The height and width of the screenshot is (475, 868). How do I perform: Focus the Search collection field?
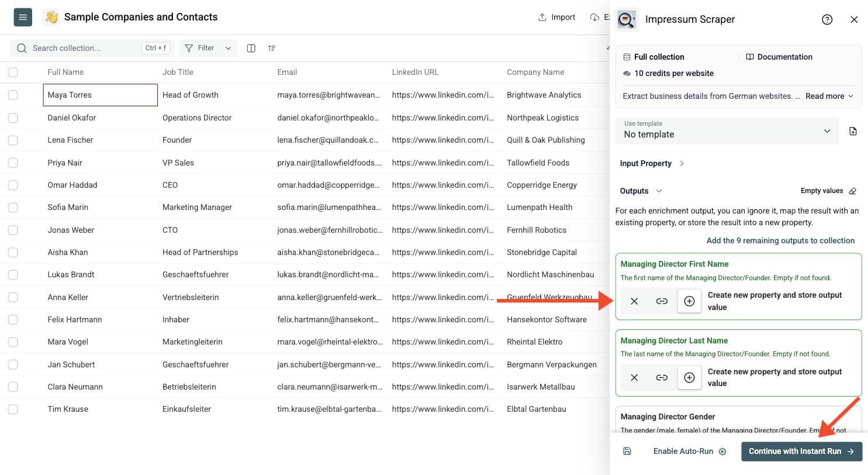91,48
